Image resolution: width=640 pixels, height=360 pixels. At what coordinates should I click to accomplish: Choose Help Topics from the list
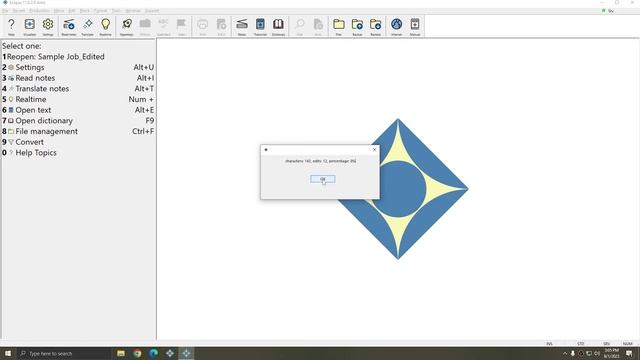click(x=78, y=152)
